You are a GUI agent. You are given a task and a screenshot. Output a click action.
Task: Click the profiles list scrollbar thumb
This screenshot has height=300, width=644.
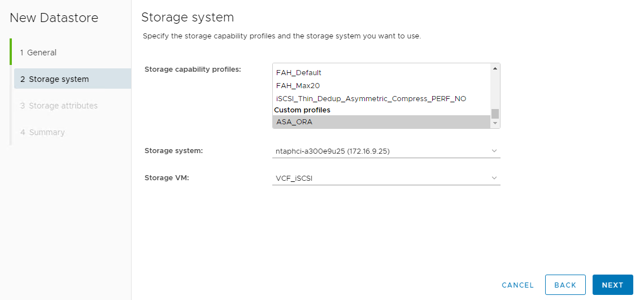pyautogui.click(x=495, y=113)
